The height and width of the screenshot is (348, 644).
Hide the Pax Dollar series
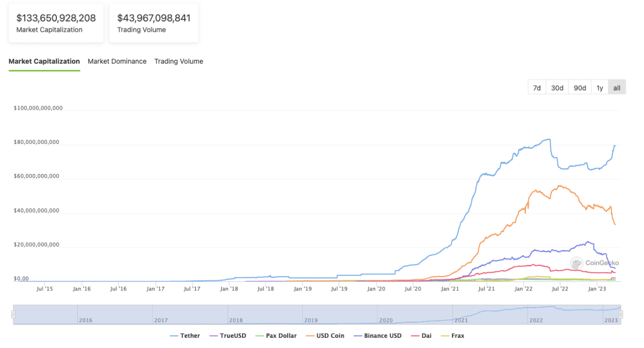(275, 336)
